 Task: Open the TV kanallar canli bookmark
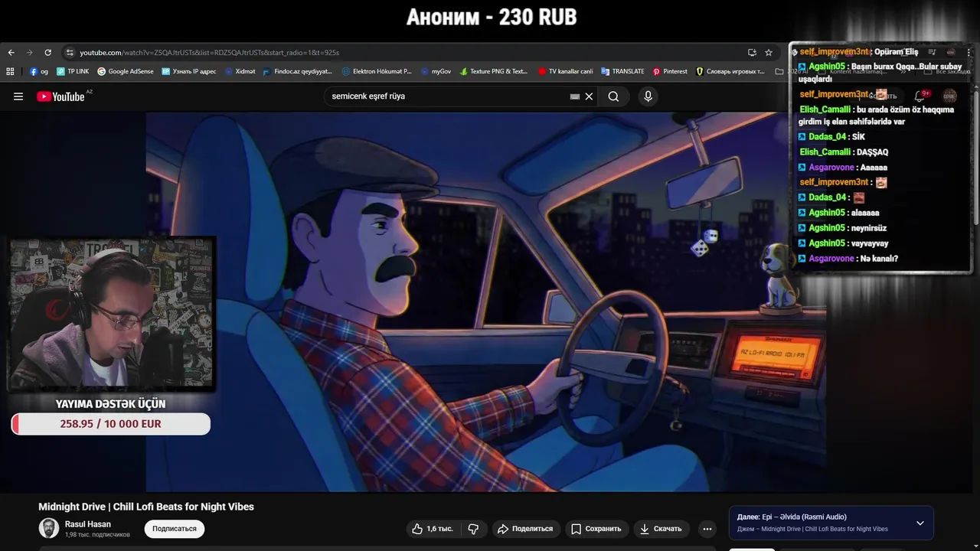(566, 71)
